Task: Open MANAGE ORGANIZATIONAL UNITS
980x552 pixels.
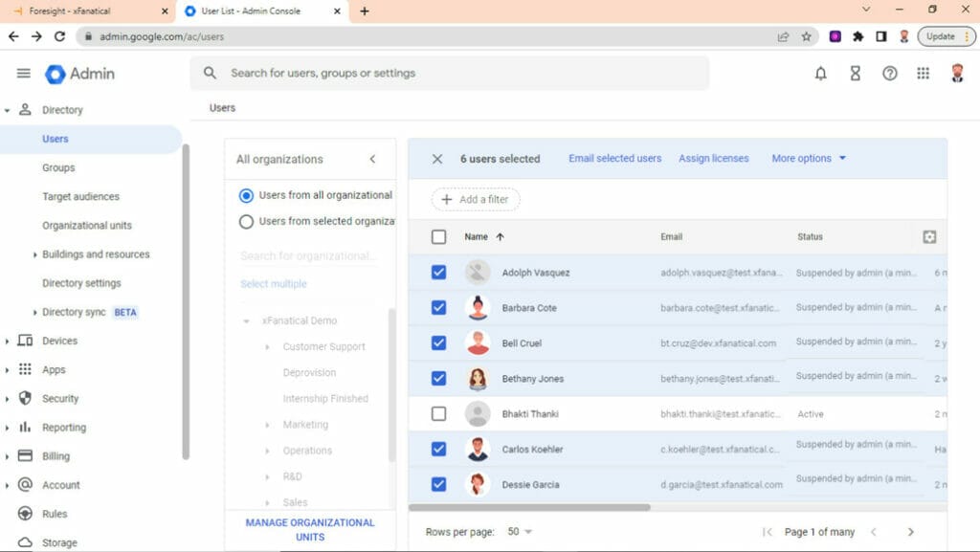Action: point(308,527)
